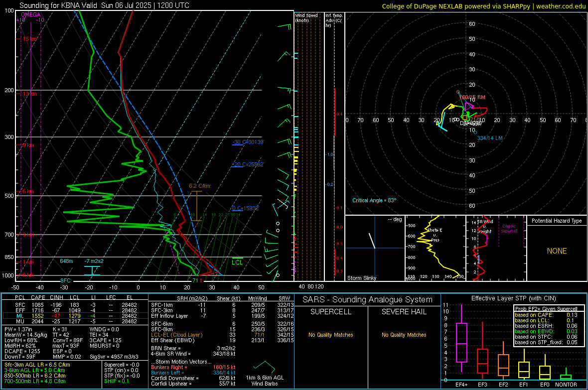
Task: Select 'Sfc-3km AGL LR = 6.5 C/km'
Action: tap(37, 365)
